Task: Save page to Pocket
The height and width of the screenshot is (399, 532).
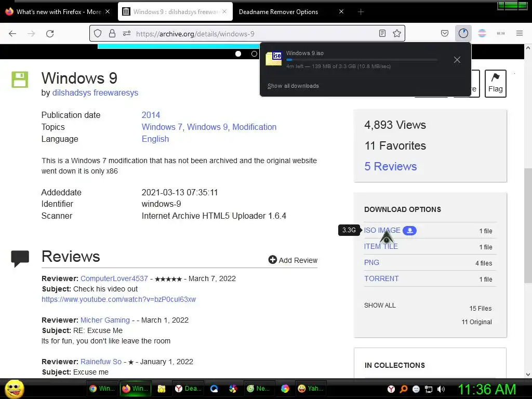Action: pyautogui.click(x=445, y=33)
